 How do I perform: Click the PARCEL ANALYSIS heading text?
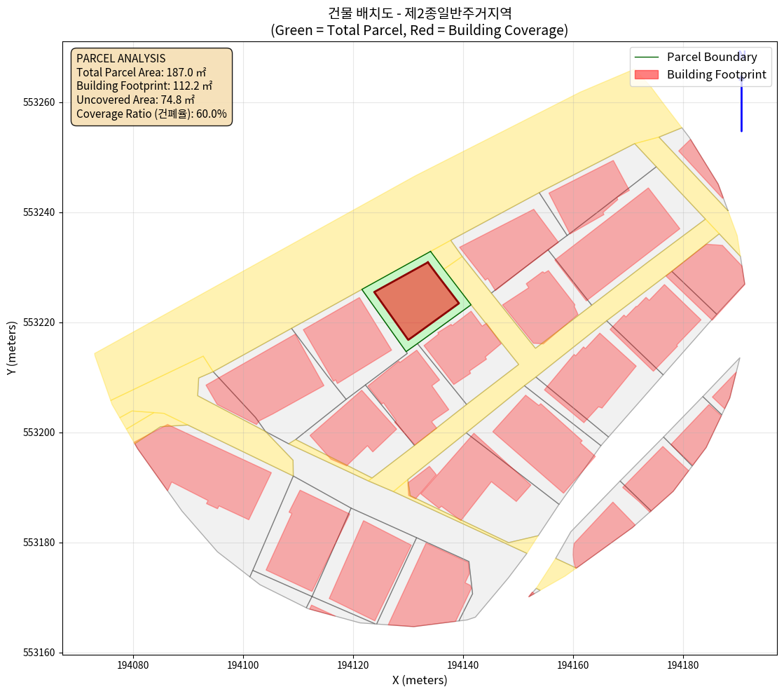121,58
